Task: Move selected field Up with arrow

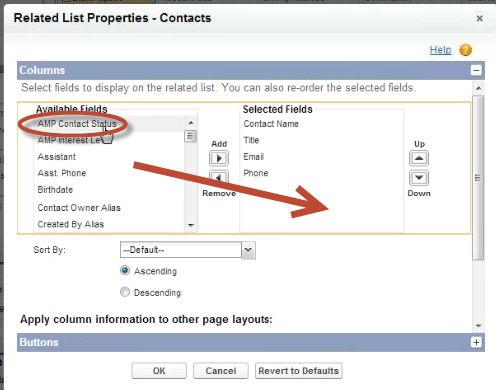Action: pyautogui.click(x=419, y=158)
